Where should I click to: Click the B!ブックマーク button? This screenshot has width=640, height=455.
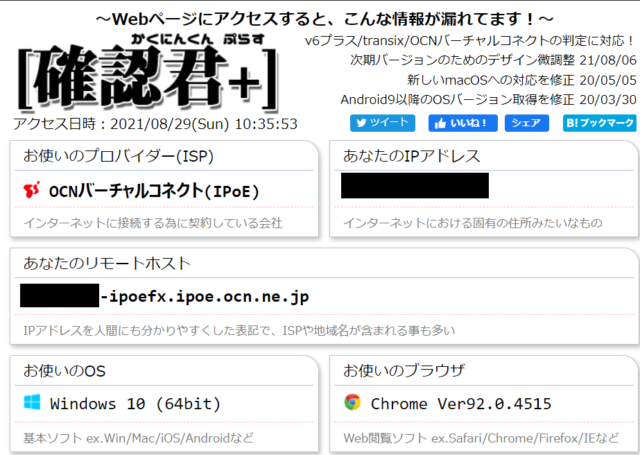click(599, 123)
